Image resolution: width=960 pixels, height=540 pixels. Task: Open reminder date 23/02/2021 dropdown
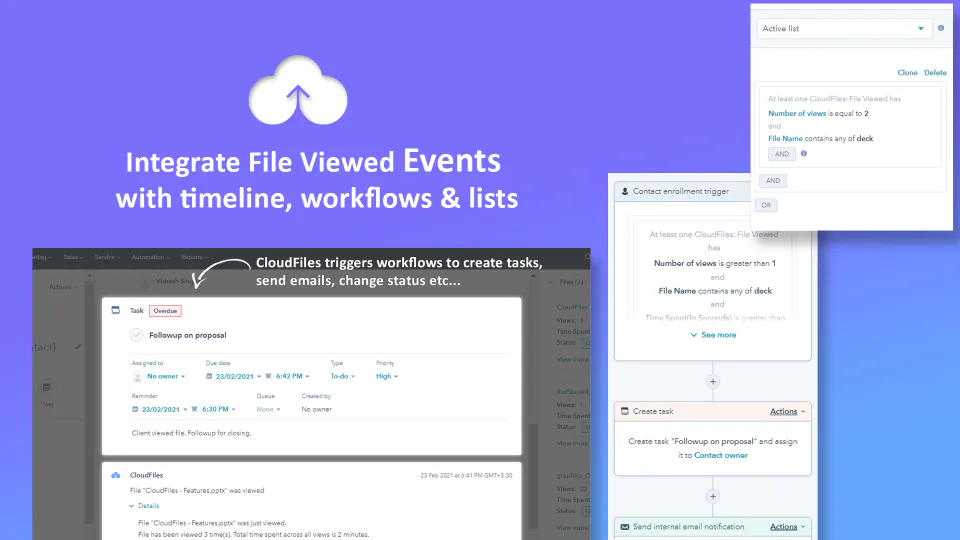point(165,409)
